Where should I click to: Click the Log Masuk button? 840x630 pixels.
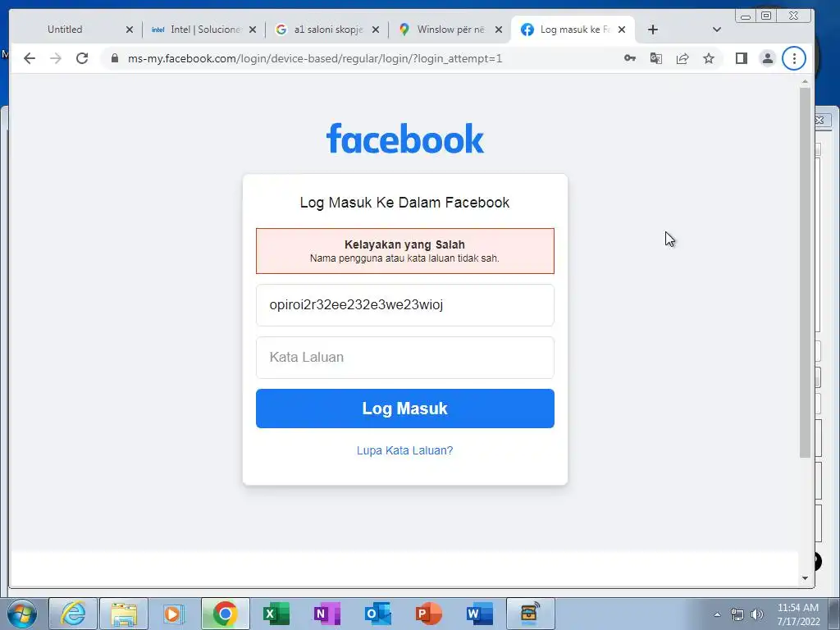(x=405, y=409)
